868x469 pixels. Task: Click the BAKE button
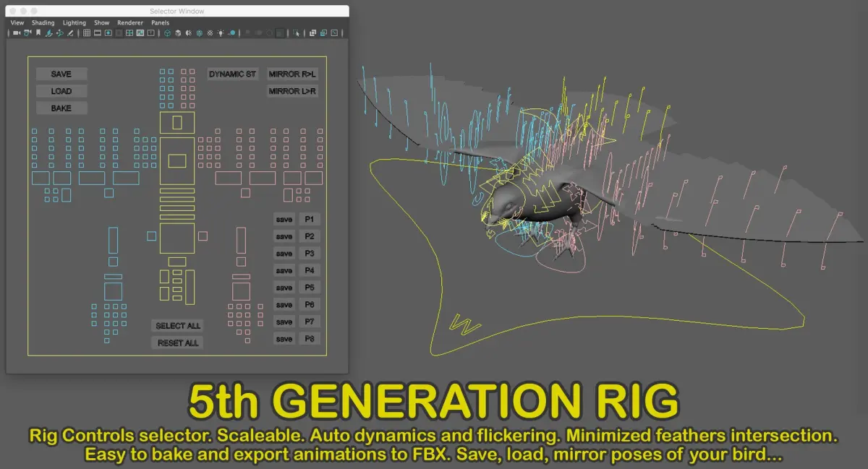pyautogui.click(x=61, y=108)
